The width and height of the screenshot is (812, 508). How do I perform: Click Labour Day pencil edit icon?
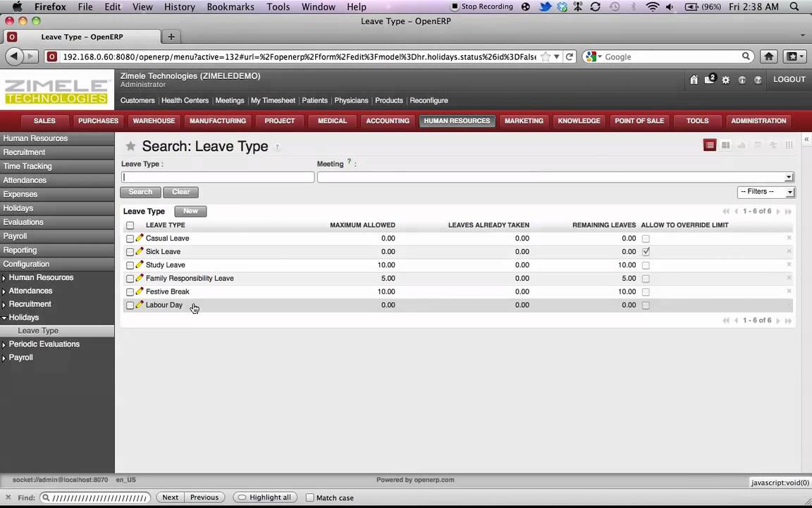[x=140, y=305]
